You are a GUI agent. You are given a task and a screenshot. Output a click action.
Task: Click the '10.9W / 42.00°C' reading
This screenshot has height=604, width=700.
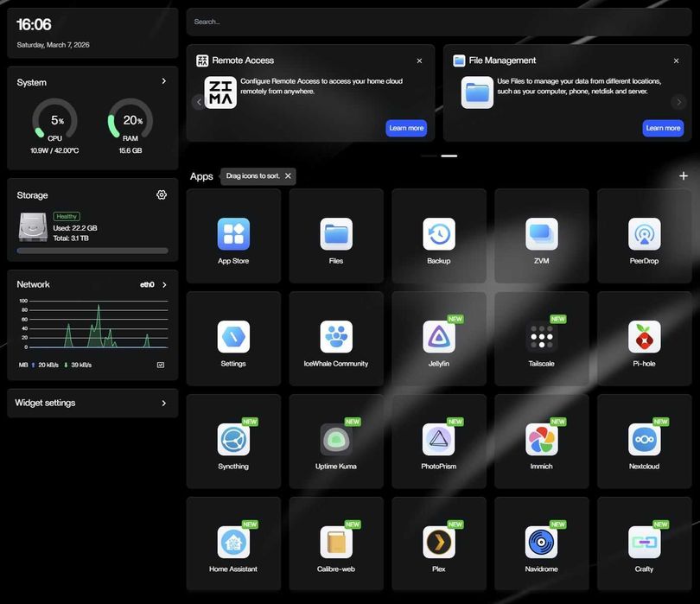click(54, 150)
